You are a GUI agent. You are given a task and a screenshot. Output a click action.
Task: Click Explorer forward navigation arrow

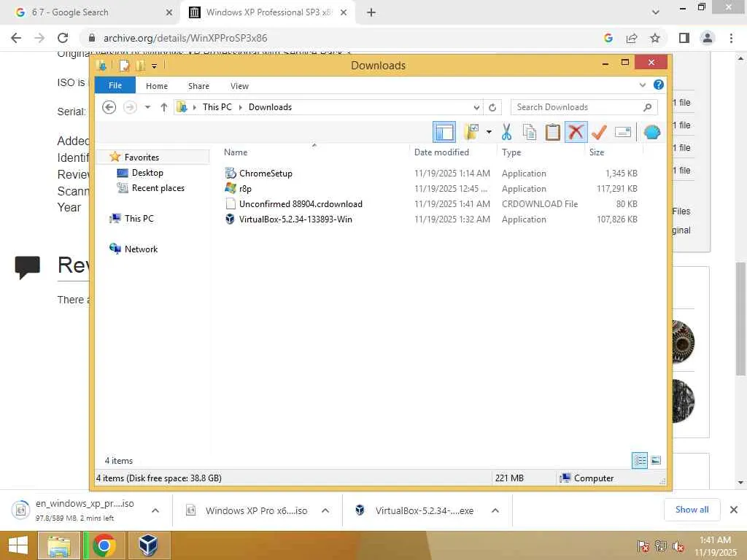tap(130, 107)
